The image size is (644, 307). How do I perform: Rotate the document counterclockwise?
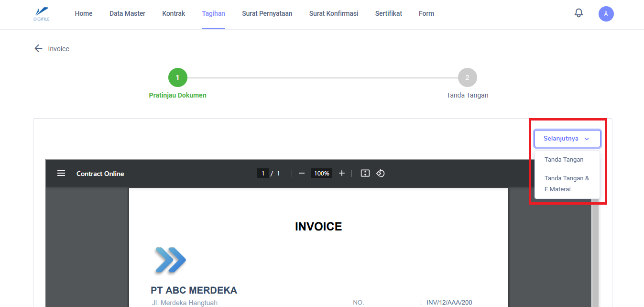381,173
